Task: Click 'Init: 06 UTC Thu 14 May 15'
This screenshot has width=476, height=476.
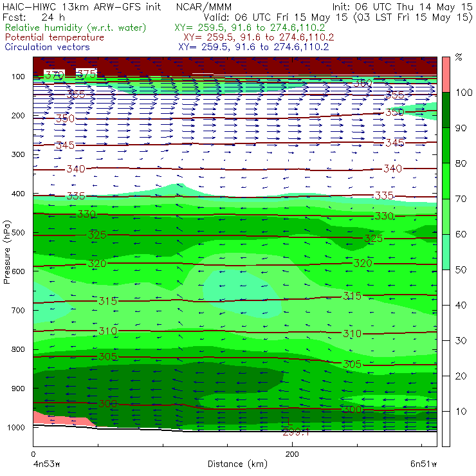Action: pos(402,7)
